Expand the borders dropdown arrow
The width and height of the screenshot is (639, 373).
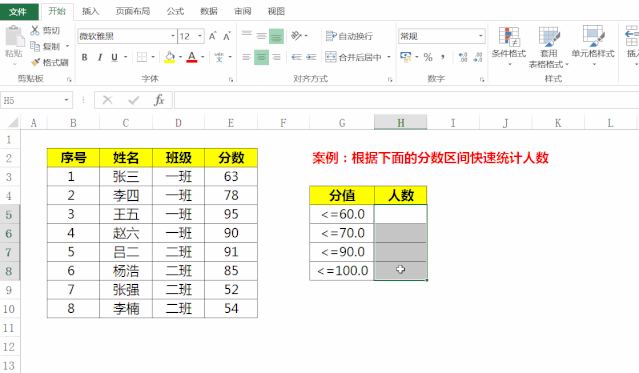coord(153,57)
